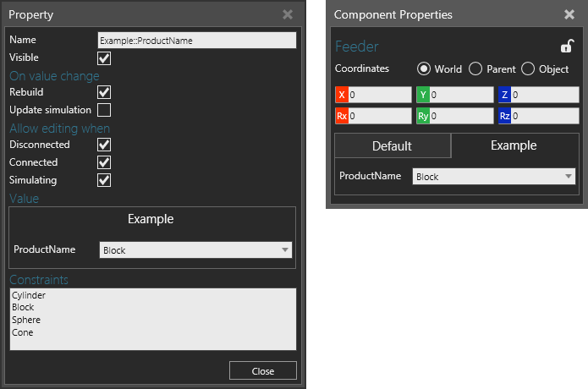Viewport: 588px width, 389px height.
Task: Expand ProductName dropdown in Component Properties
Action: pos(494,177)
